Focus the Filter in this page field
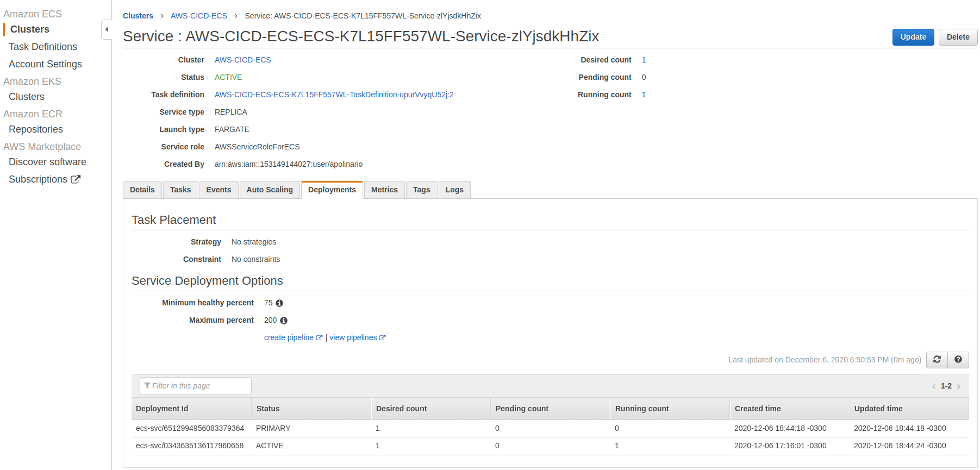This screenshot has height=470, width=980. pos(196,386)
